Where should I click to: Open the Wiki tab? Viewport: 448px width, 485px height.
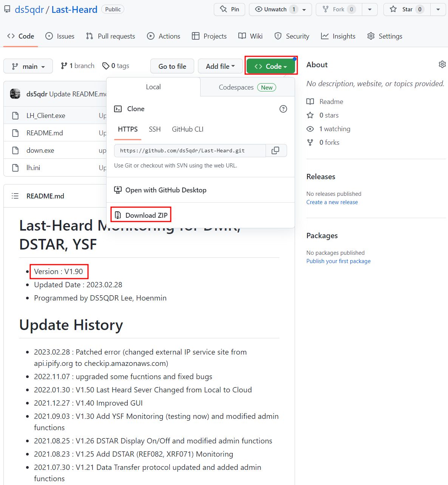[x=250, y=36]
